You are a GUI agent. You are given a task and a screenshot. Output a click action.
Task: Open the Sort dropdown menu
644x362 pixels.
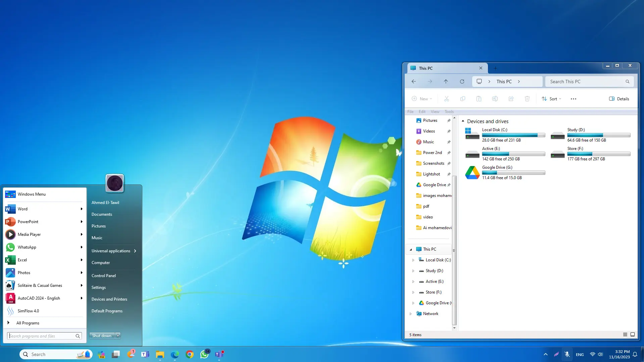(551, 99)
